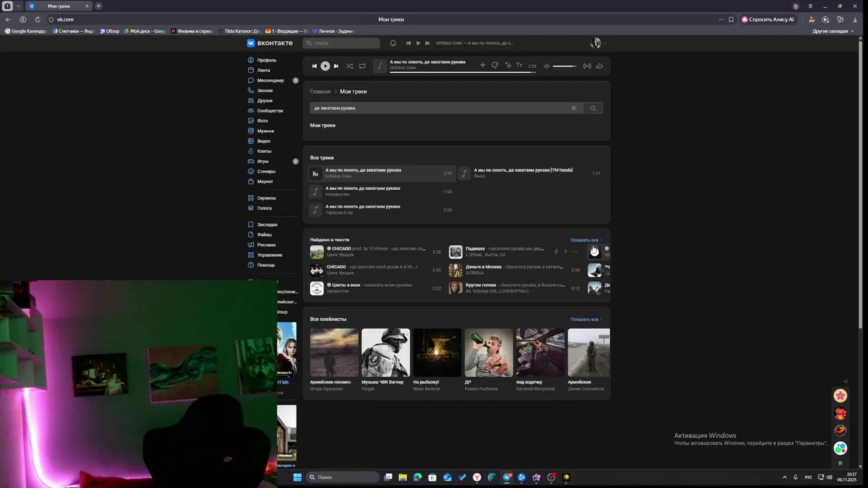Skip to previous track in the top header mini-player
The width and height of the screenshot is (868, 488).
pyautogui.click(x=408, y=43)
